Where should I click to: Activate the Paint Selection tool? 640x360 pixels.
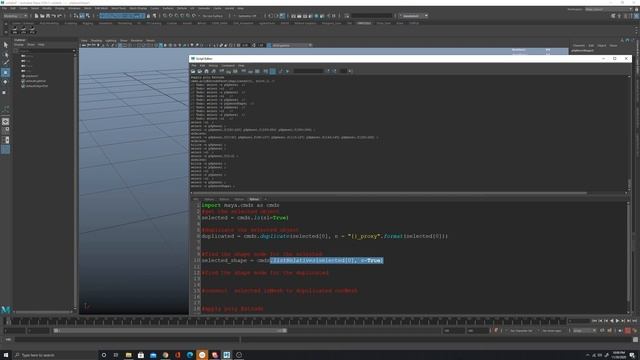click(6, 63)
